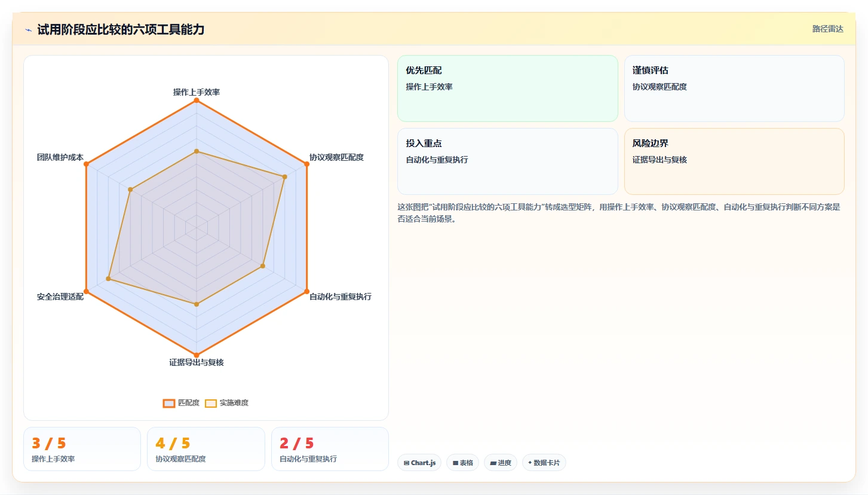Click orange 匹配度 point at 安全治理适配 vertex
This screenshot has width=868, height=495.
86,291
